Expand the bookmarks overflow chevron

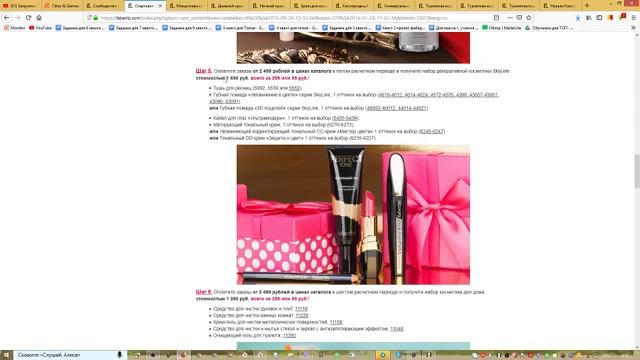point(633,28)
